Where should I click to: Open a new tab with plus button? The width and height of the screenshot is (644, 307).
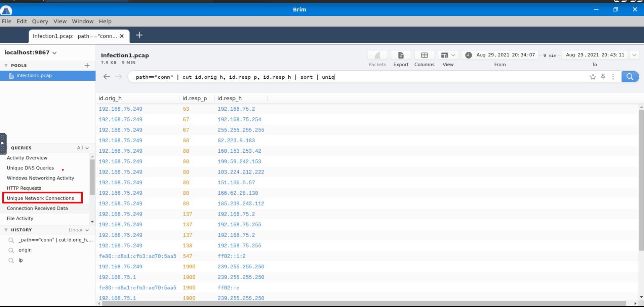point(139,35)
